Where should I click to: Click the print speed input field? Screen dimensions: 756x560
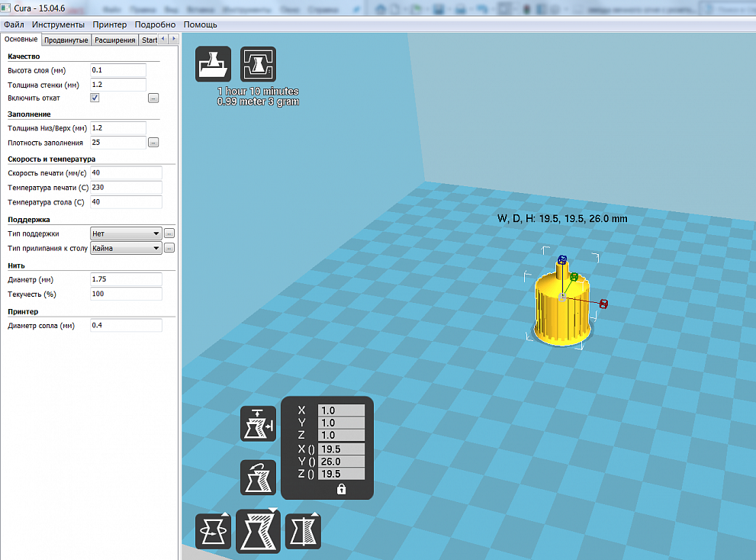[126, 172]
